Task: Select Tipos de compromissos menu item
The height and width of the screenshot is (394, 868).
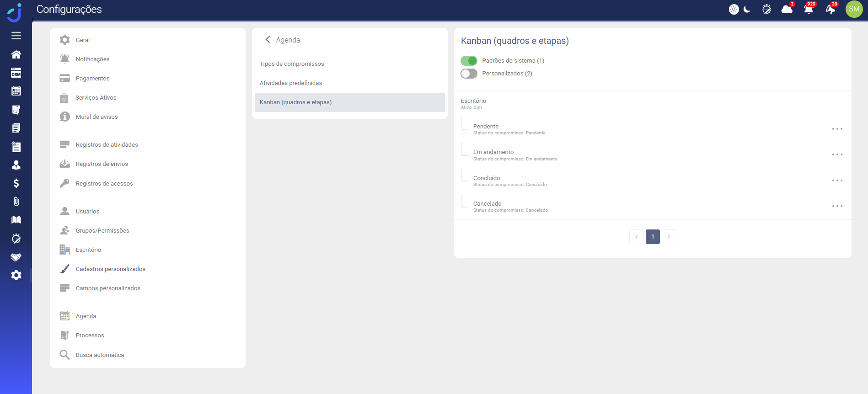Action: click(292, 64)
